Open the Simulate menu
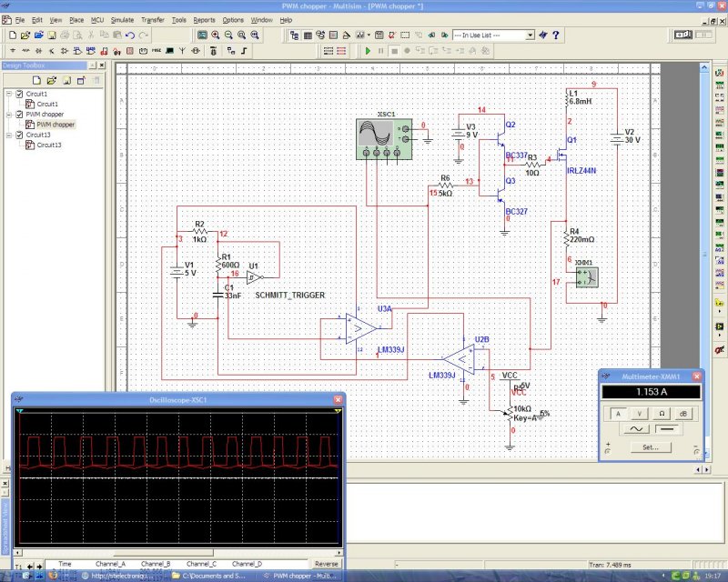 (122, 19)
